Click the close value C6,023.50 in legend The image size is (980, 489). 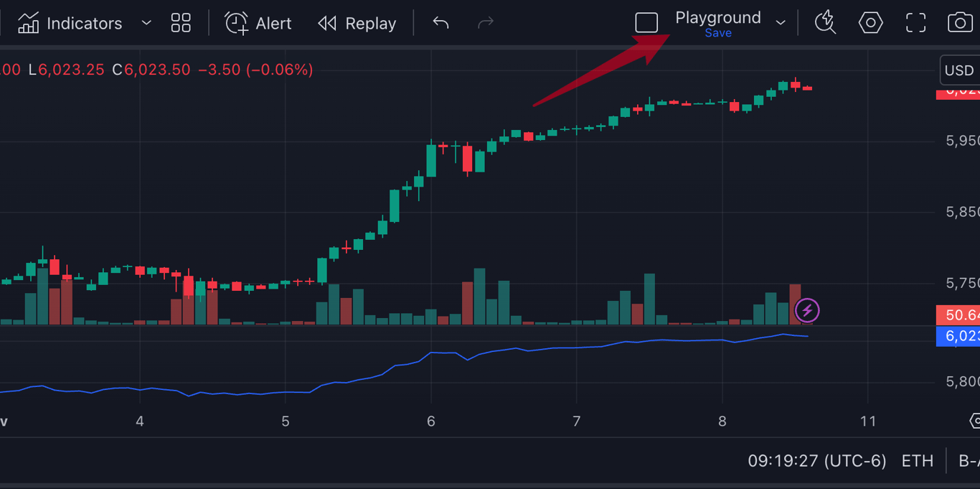[151, 70]
